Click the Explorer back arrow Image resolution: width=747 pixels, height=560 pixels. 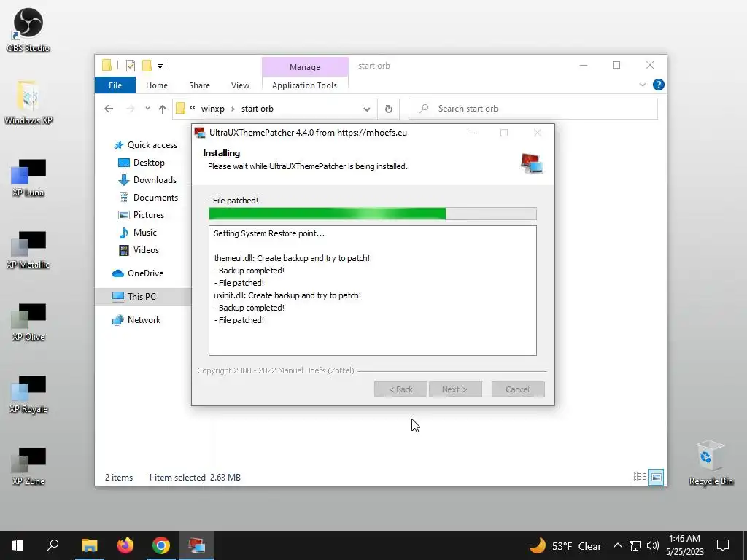point(109,109)
